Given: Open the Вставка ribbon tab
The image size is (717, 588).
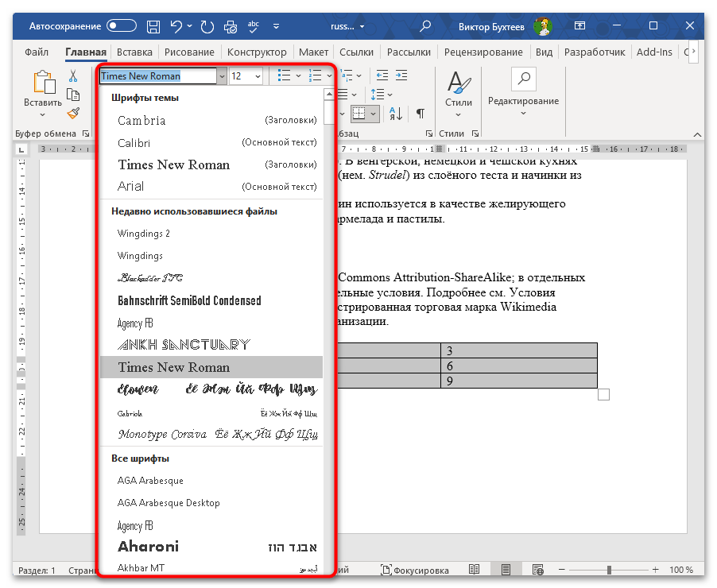Looking at the screenshot, I should pyautogui.click(x=134, y=52).
